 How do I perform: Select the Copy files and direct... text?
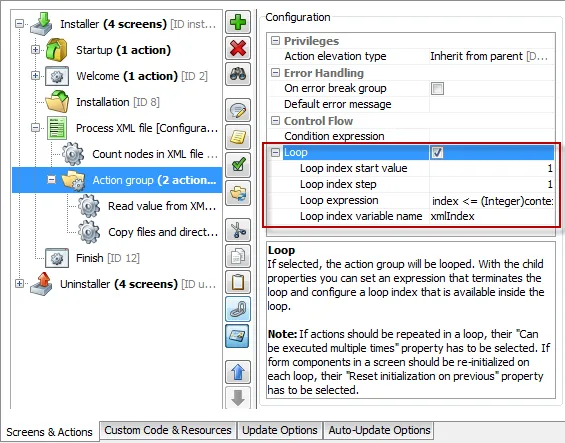[163, 232]
